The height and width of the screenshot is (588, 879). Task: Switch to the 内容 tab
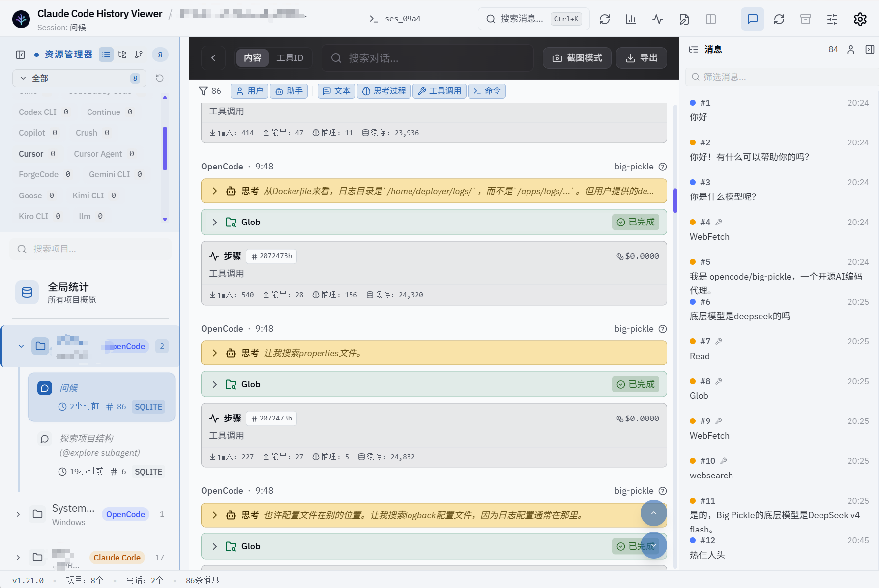(253, 58)
